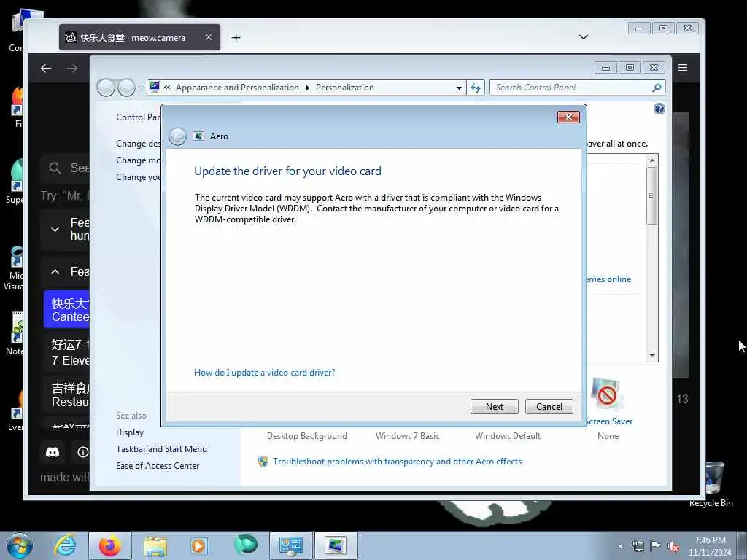
Task: Open Action Center flag tray icon
Action: [656, 546]
